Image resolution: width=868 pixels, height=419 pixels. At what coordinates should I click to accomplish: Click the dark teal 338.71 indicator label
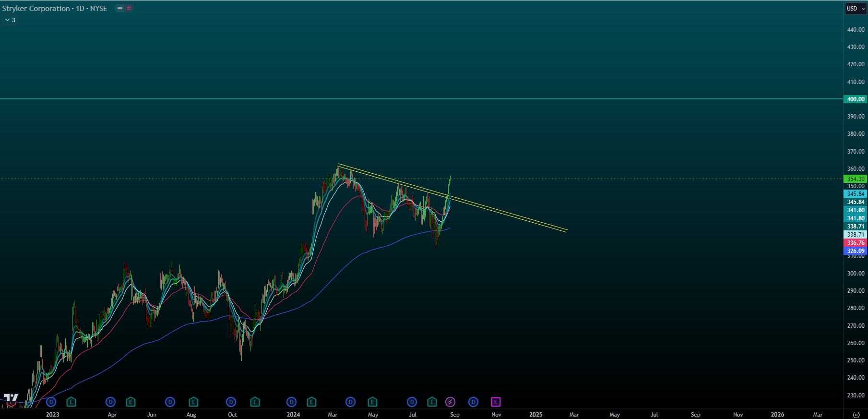point(856,227)
